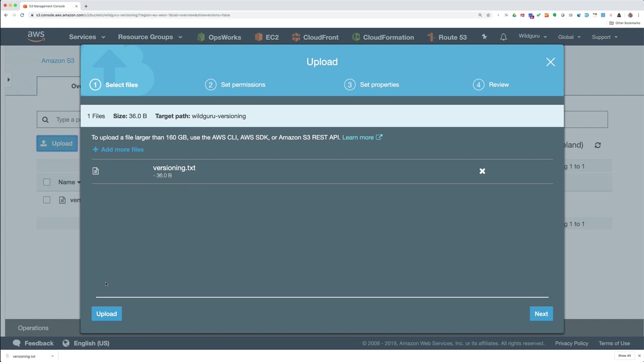
Task: Click the versioning.txt file name in dialog
Action: coord(174,168)
